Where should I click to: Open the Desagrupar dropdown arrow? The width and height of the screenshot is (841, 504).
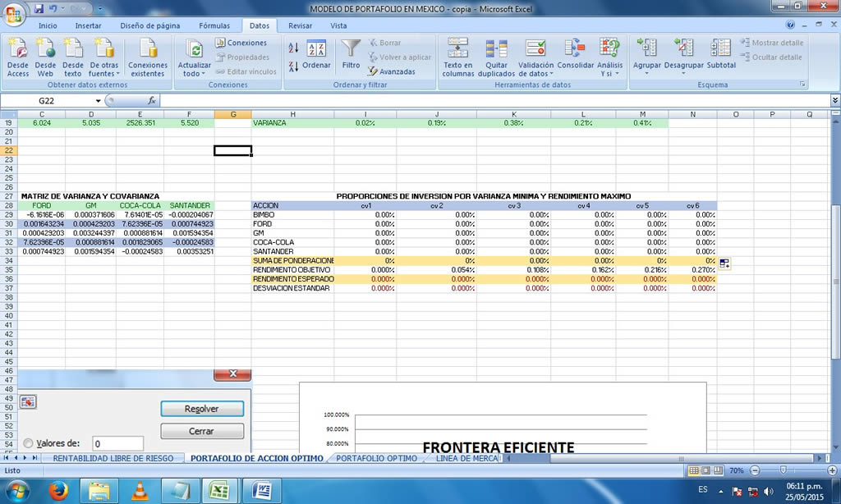pyautogui.click(x=683, y=73)
